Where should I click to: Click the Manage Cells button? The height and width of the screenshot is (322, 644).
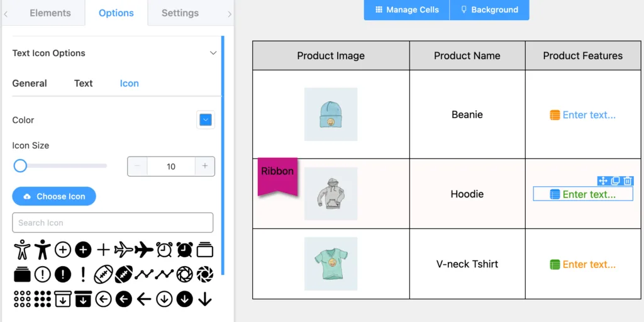click(x=407, y=10)
